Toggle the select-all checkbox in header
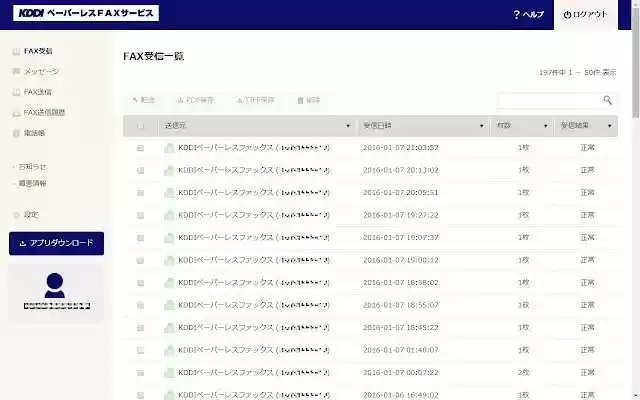 click(x=140, y=126)
